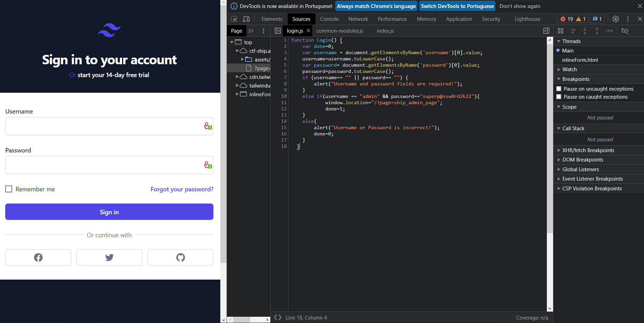Click the pretty print braces icon

tap(278, 317)
